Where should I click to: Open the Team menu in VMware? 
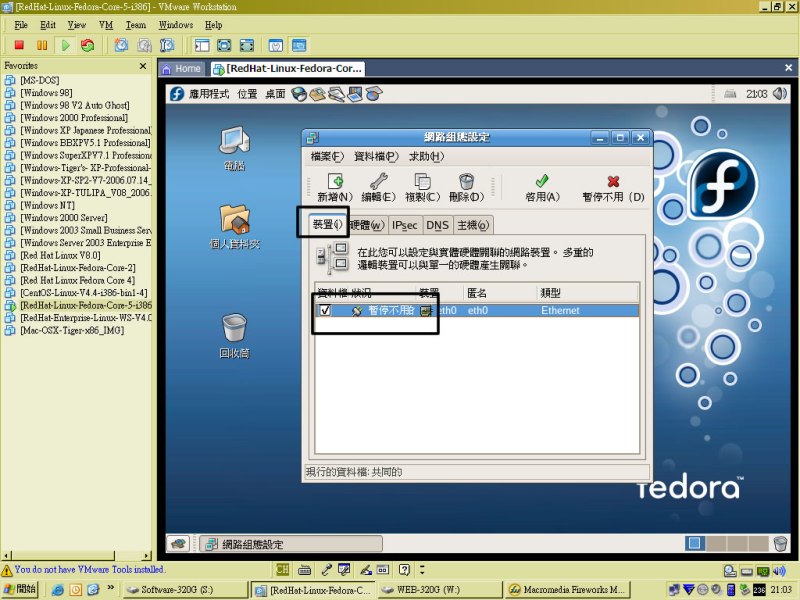[x=136, y=24]
